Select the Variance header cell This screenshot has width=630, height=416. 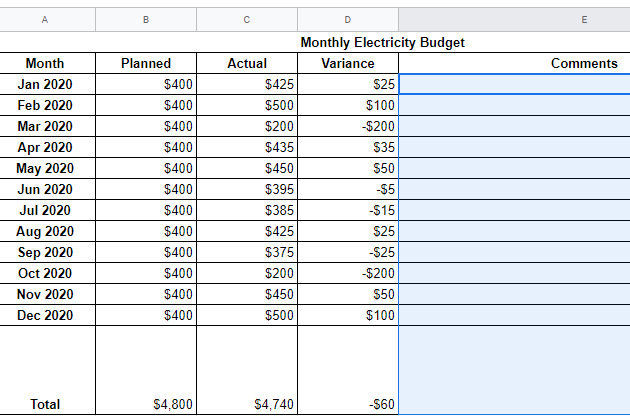348,63
